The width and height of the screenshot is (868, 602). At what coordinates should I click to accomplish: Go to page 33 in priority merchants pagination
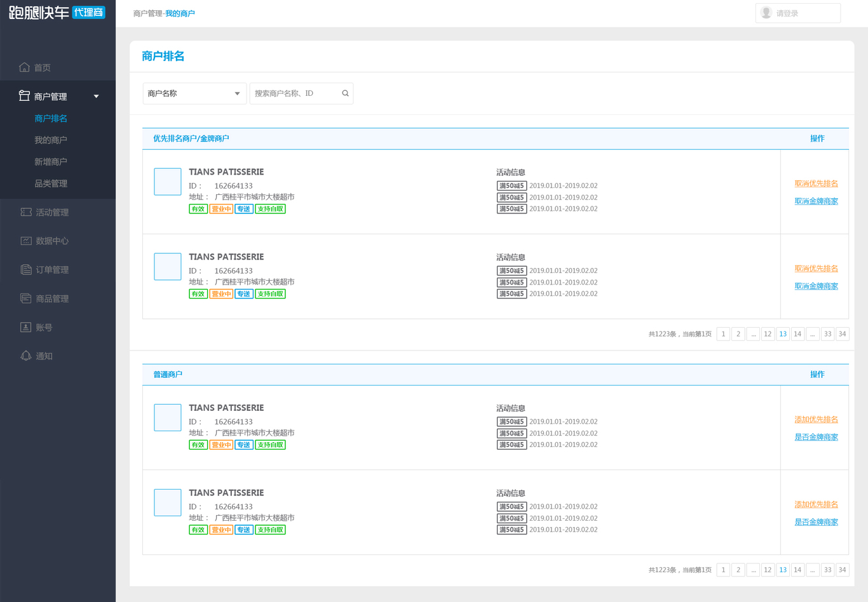pyautogui.click(x=827, y=334)
